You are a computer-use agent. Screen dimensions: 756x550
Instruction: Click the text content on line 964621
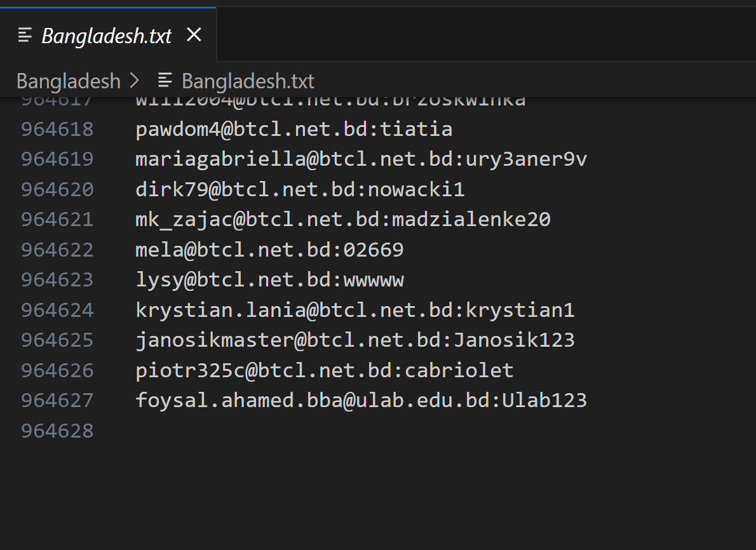[x=343, y=220]
